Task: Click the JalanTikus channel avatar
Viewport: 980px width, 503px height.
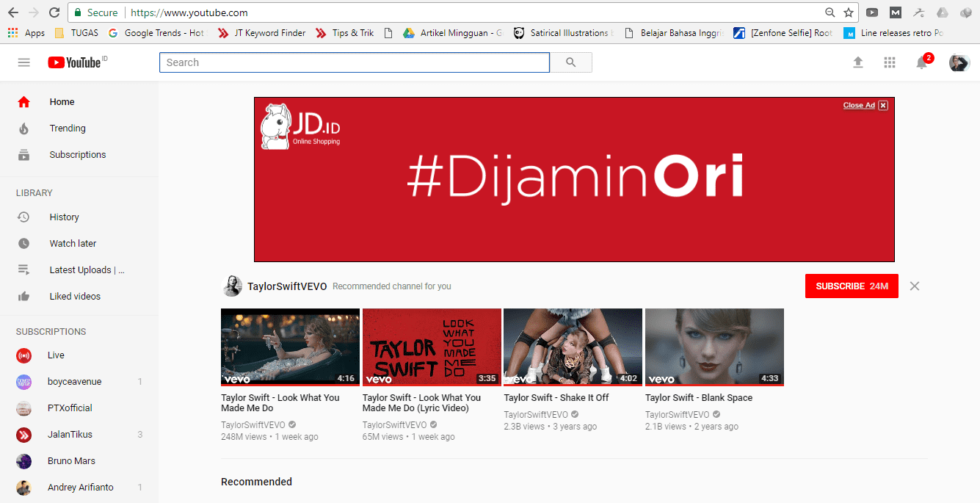Action: [x=24, y=435]
